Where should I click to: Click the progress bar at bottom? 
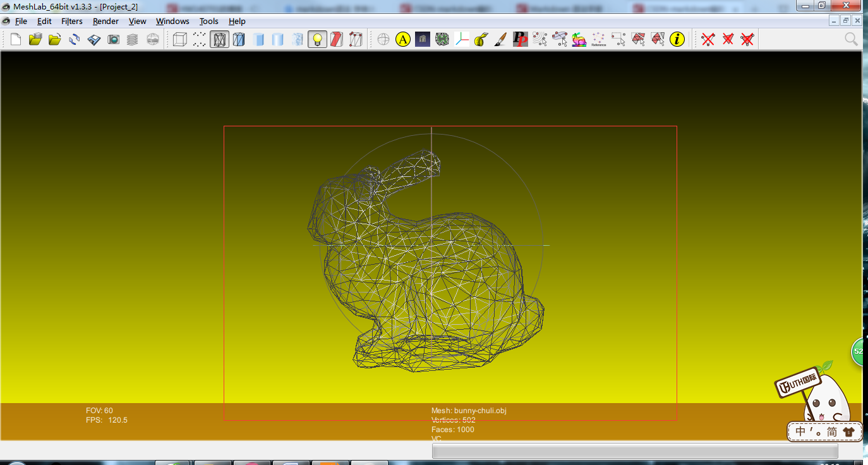pyautogui.click(x=634, y=450)
